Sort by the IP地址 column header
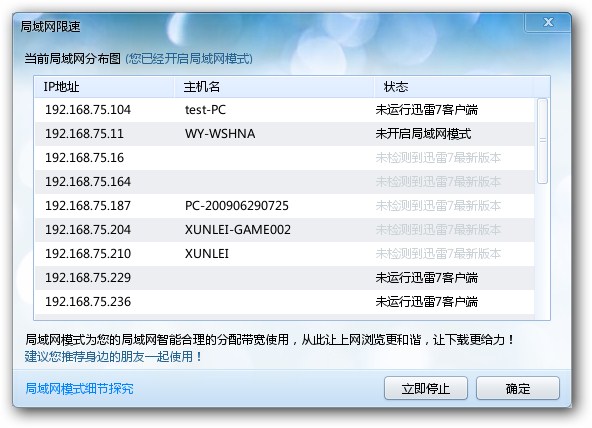592x428 pixels. [x=104, y=87]
